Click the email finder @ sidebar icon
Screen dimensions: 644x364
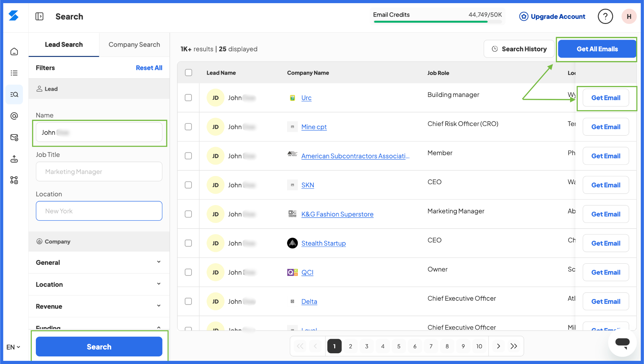tap(14, 116)
